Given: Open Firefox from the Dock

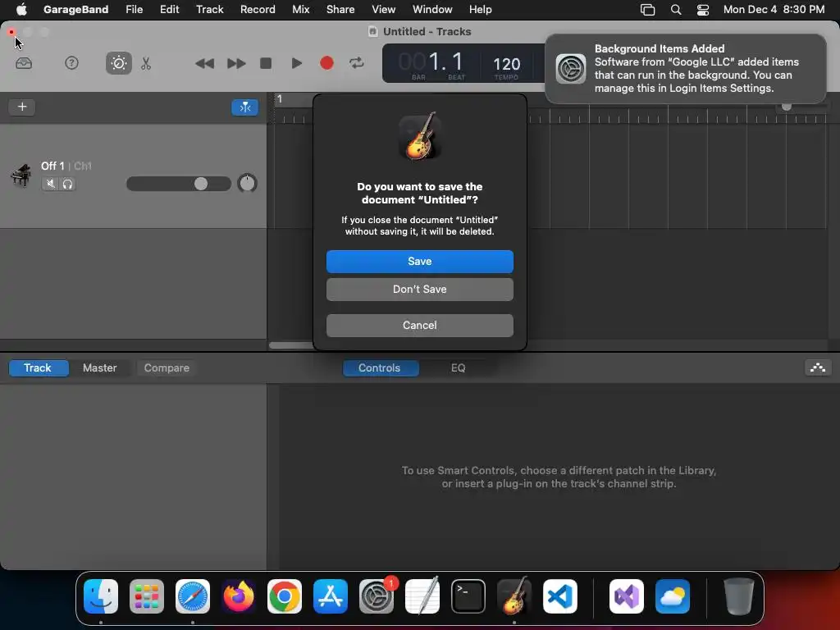Looking at the screenshot, I should pyautogui.click(x=239, y=596).
